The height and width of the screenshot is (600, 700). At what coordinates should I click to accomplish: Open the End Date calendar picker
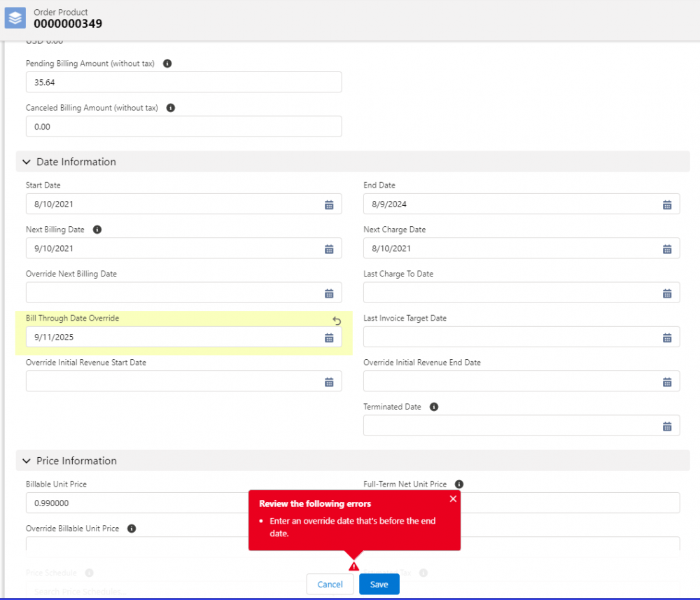667,204
